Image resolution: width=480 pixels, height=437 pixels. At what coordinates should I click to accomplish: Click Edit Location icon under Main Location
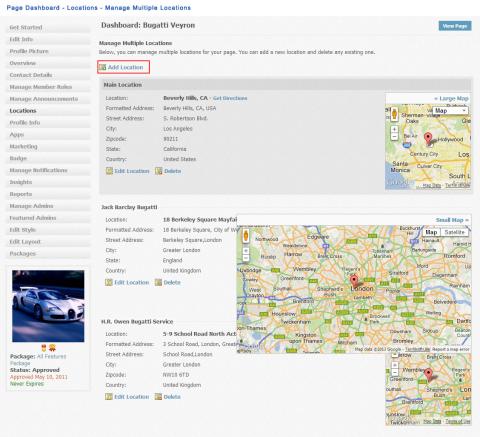(x=109, y=171)
